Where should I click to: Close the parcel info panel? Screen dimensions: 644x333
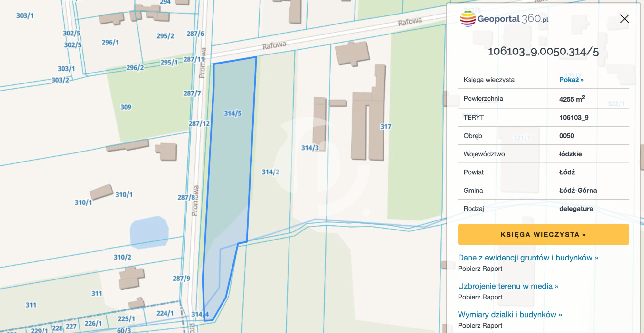click(x=624, y=19)
